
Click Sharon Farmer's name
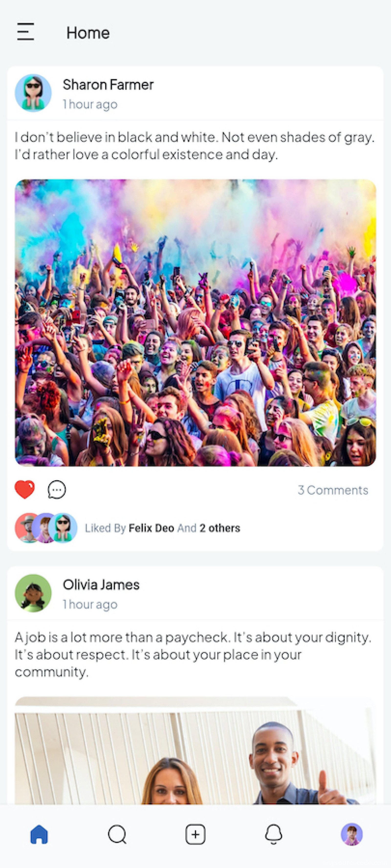click(108, 84)
